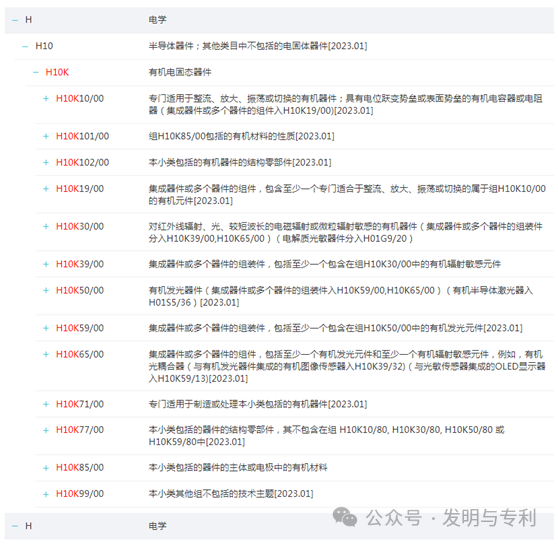This screenshot has width=558, height=546.
Task: Click the 有机发光器件 description for H10K50/00
Action: pos(341,296)
